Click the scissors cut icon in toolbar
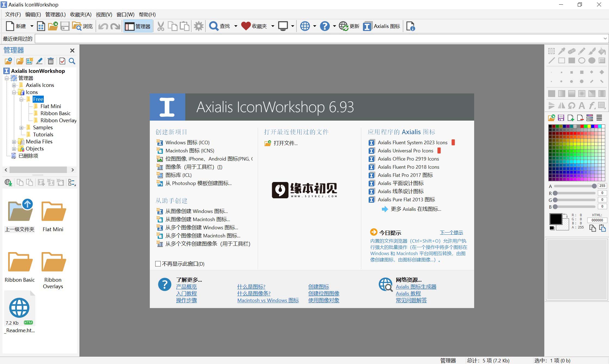609x364 pixels. coord(161,26)
